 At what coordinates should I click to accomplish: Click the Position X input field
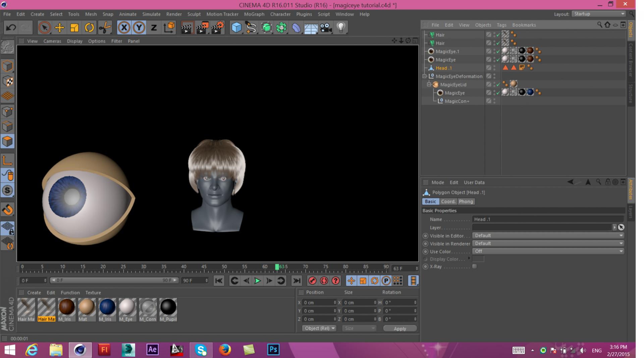coord(319,303)
